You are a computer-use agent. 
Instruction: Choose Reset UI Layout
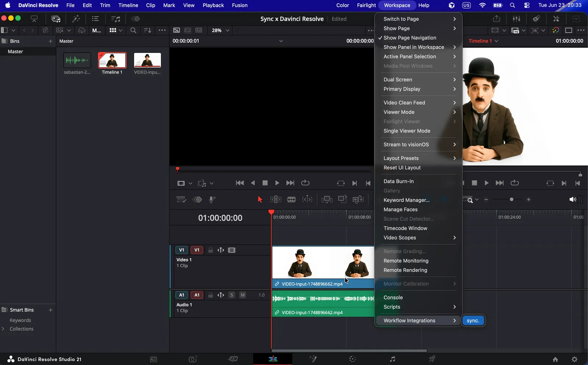419,168
